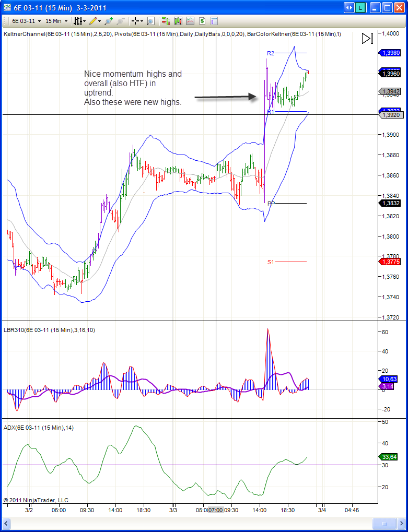
Task: Minimize the chart window
Action: (x=375, y=7)
